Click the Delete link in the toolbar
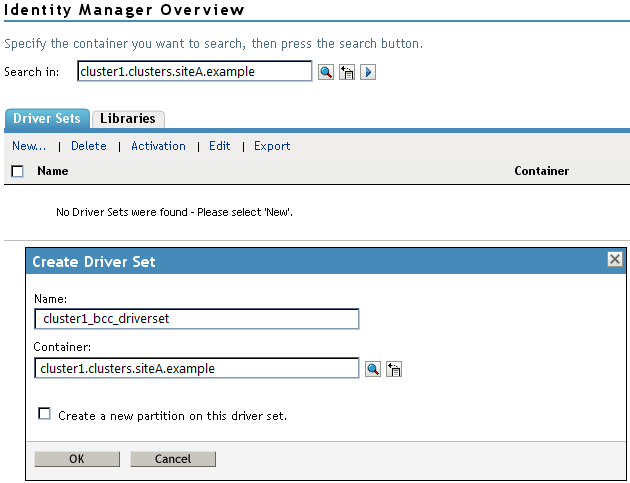 point(89,146)
